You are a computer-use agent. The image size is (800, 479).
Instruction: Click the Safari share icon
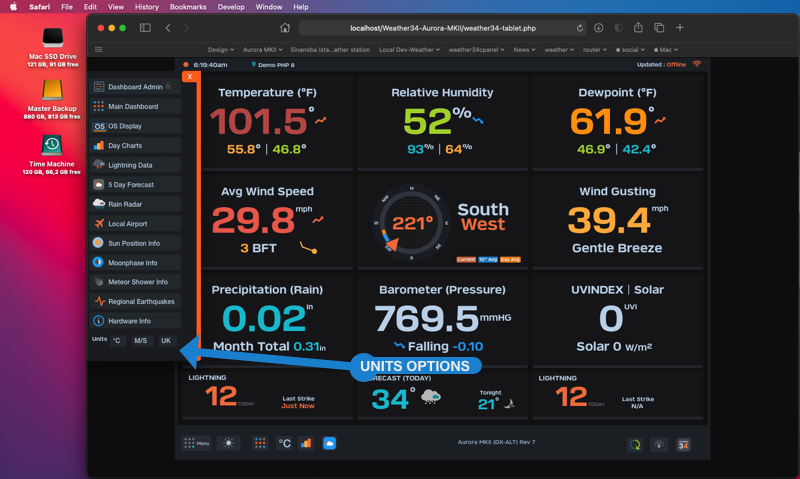(638, 28)
